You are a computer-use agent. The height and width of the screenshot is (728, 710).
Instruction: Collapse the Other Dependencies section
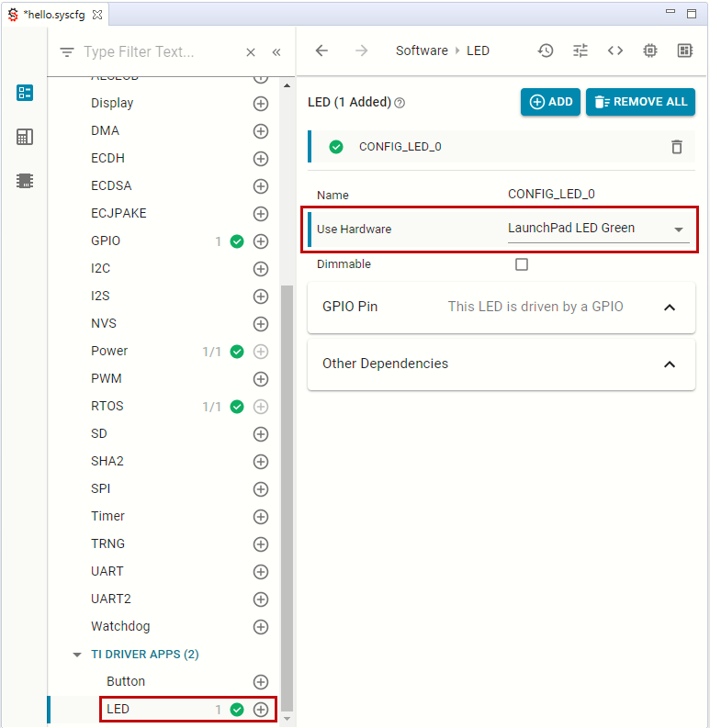tap(670, 364)
